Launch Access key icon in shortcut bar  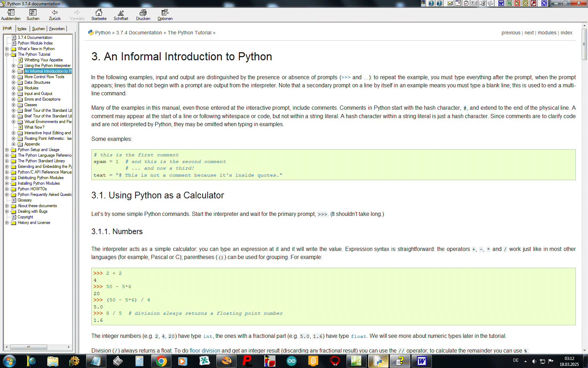point(533,3)
